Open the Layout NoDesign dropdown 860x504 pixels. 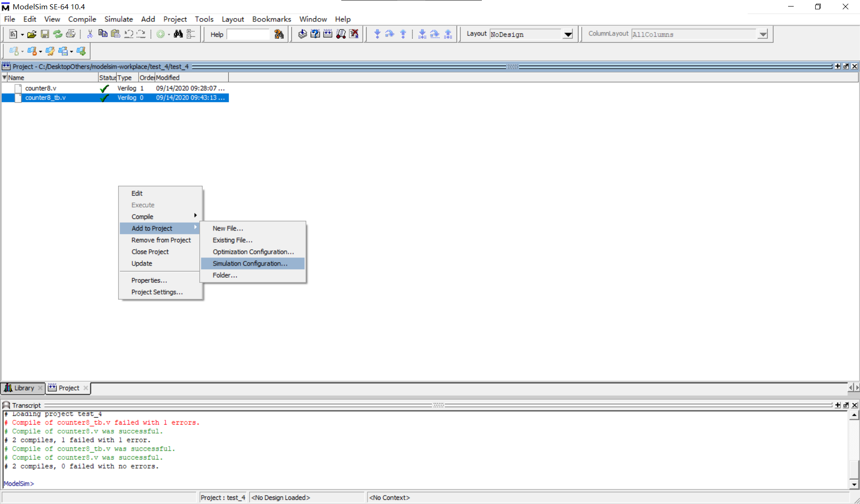pos(568,35)
